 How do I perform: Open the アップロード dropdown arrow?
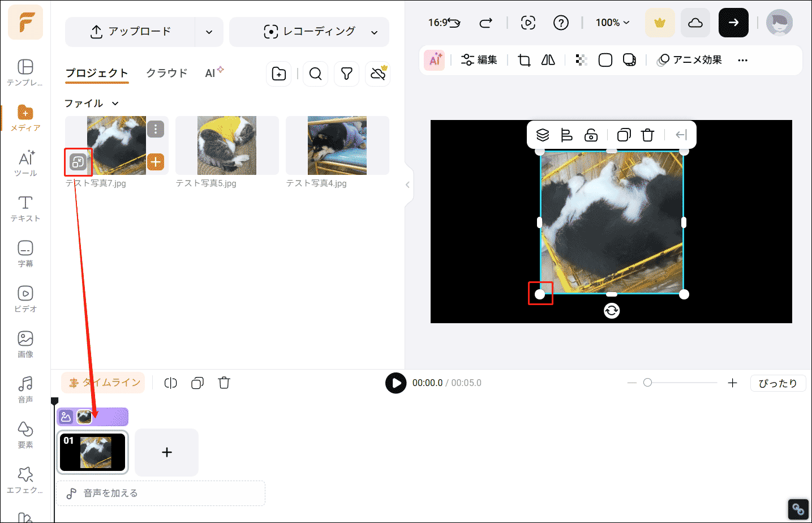coord(209,32)
